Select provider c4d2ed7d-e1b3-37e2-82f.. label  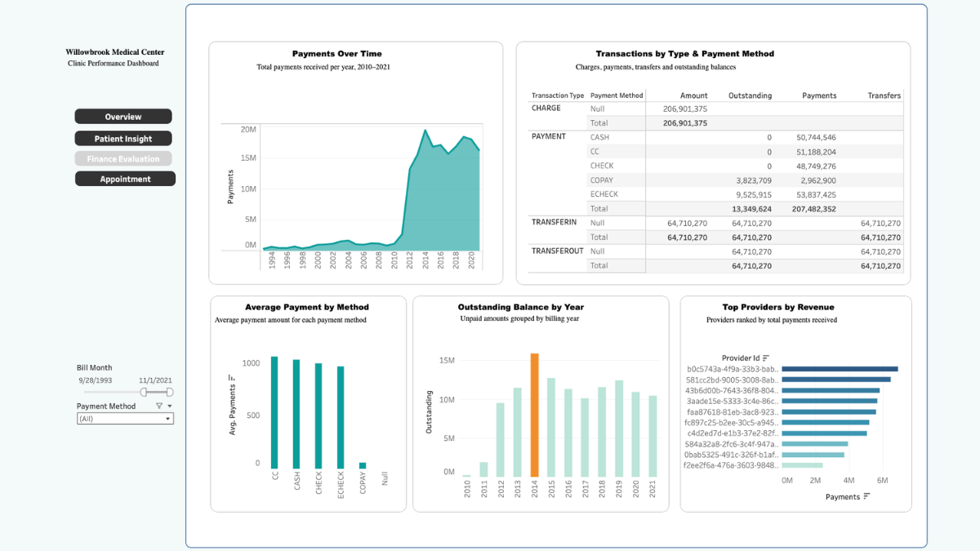(x=733, y=433)
